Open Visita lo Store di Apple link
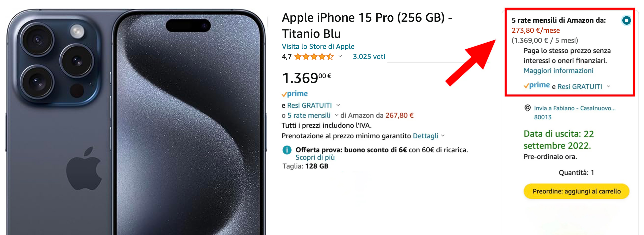Viewport: 644px width, 235px height. 318,46
